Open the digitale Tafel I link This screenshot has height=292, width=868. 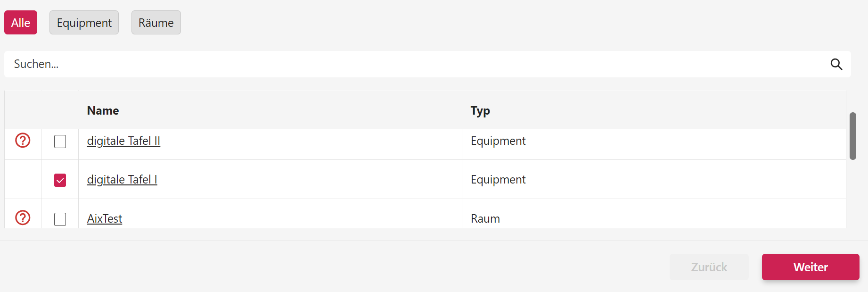[x=122, y=180]
